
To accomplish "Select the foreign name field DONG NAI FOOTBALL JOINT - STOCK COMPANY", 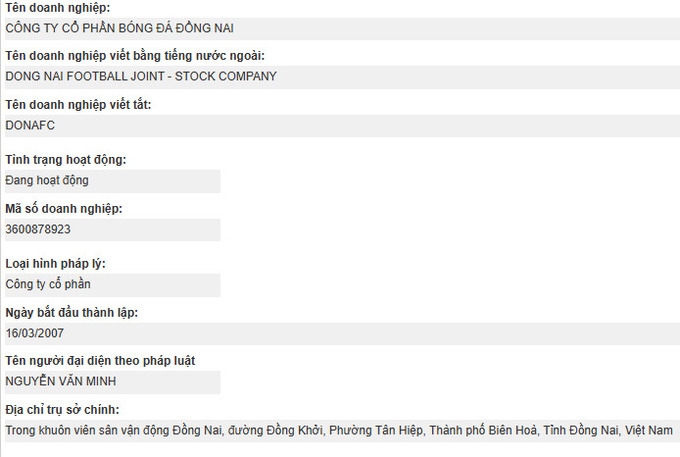I will coord(342,77).
